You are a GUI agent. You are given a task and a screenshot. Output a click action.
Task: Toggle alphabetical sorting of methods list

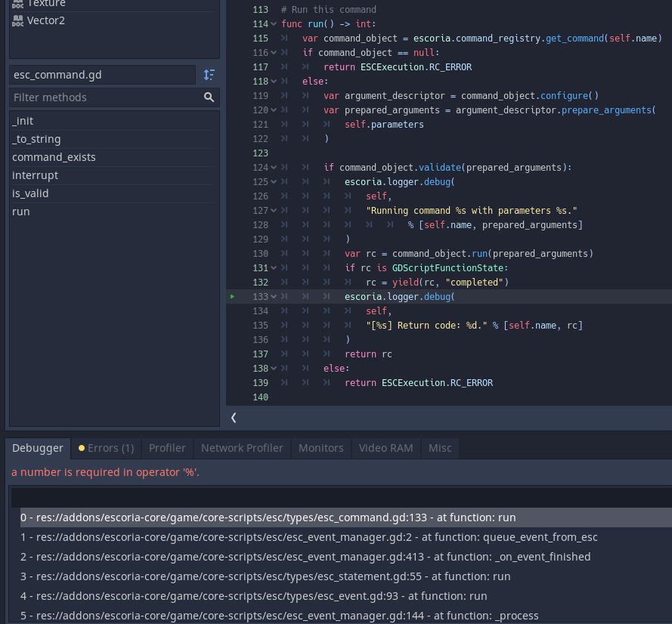(x=209, y=75)
